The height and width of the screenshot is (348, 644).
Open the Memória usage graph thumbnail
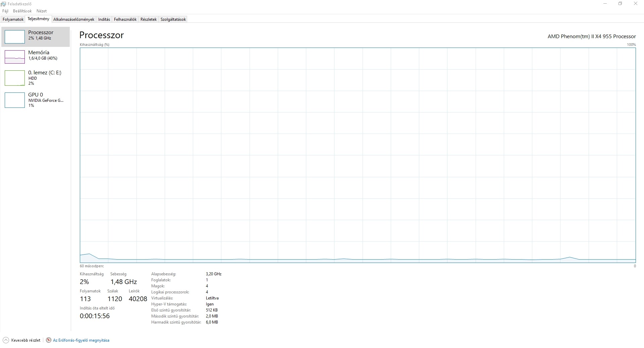coord(14,57)
